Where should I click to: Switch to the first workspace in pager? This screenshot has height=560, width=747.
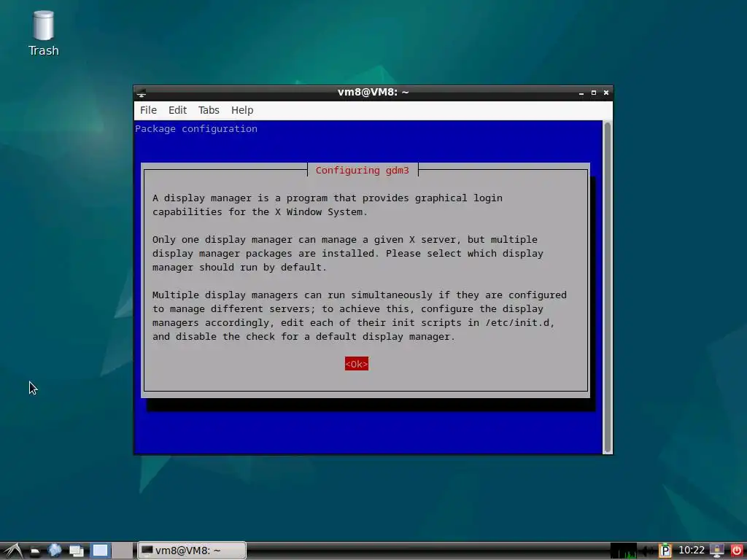100,551
